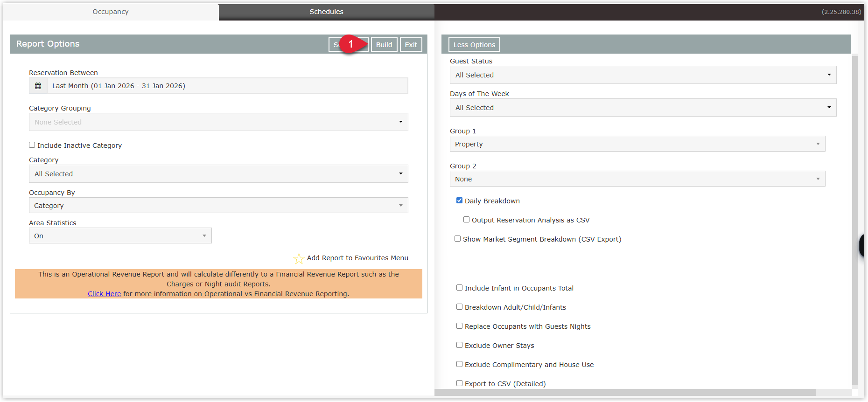Viewport: 868px width, 402px height.
Task: Tick the Exclude Owner Stays checkbox
Action: (459, 345)
